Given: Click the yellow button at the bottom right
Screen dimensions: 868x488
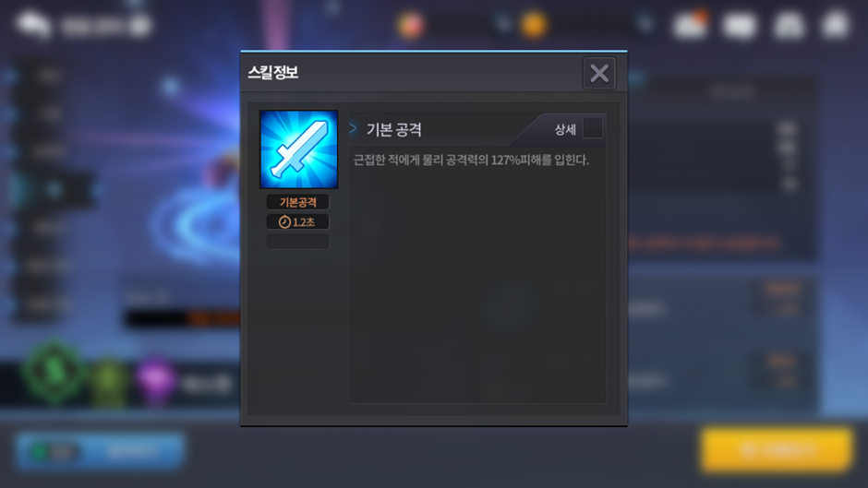Looking at the screenshot, I should pos(776,450).
